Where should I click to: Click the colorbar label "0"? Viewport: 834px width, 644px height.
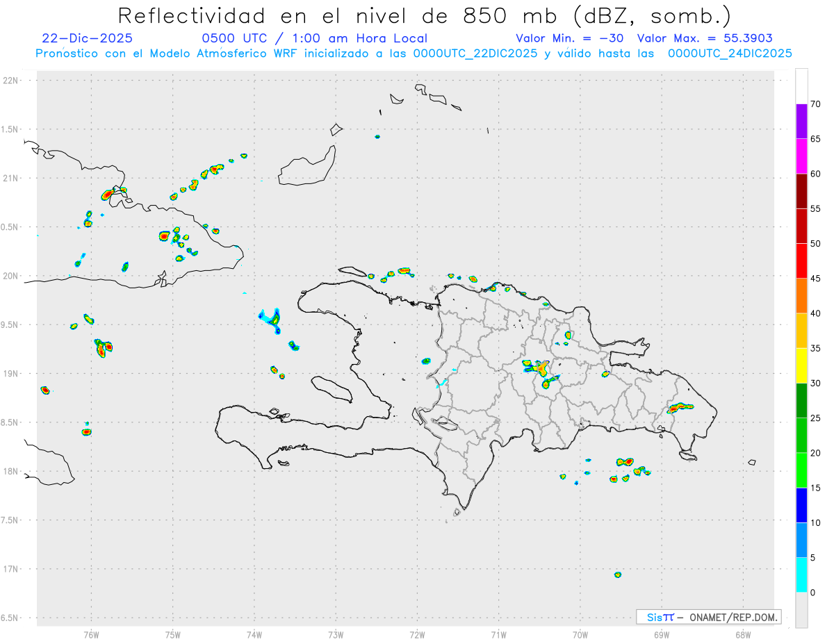point(813,593)
